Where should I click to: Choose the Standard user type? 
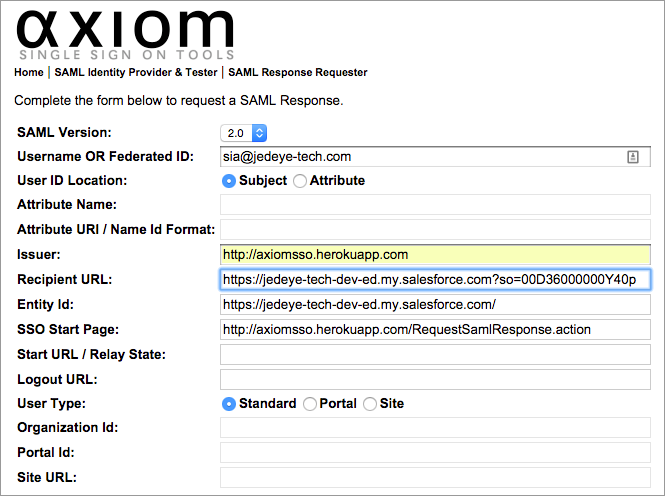229,404
